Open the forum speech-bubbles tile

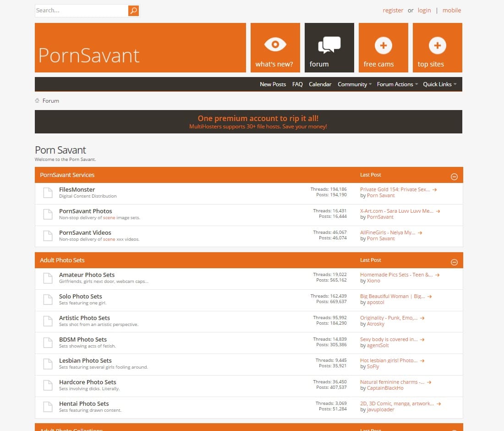click(x=329, y=48)
